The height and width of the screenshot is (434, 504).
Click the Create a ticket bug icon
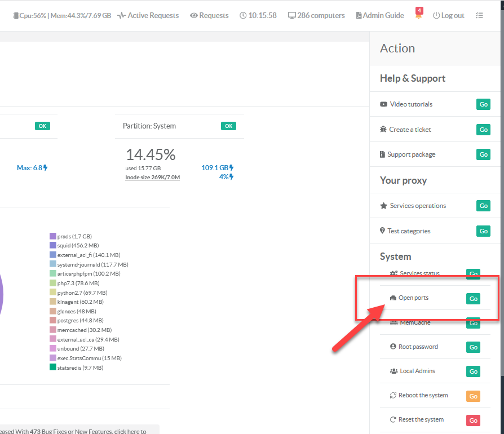pyautogui.click(x=383, y=130)
